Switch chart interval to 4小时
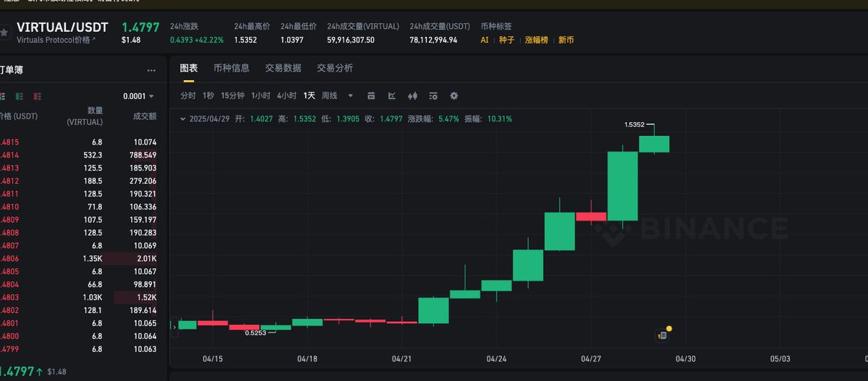This screenshot has height=381, width=868. click(286, 95)
